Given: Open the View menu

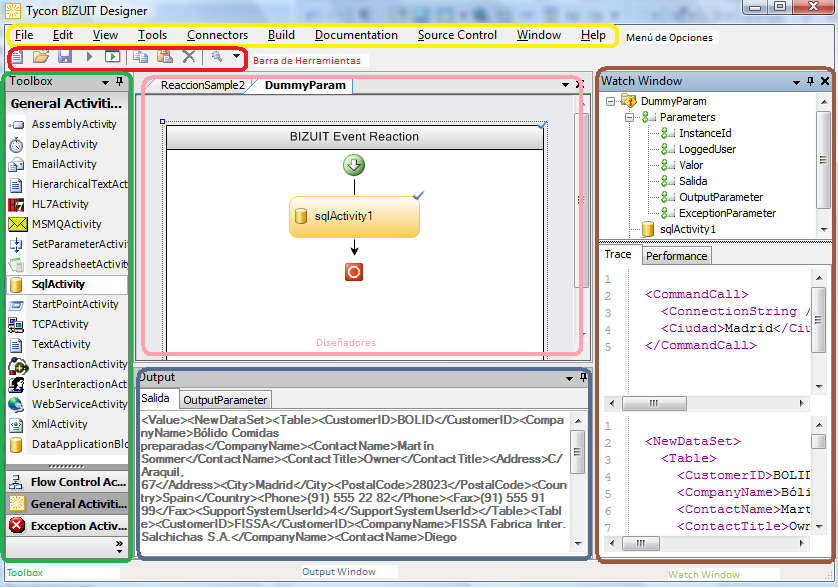Looking at the screenshot, I should pos(105,35).
